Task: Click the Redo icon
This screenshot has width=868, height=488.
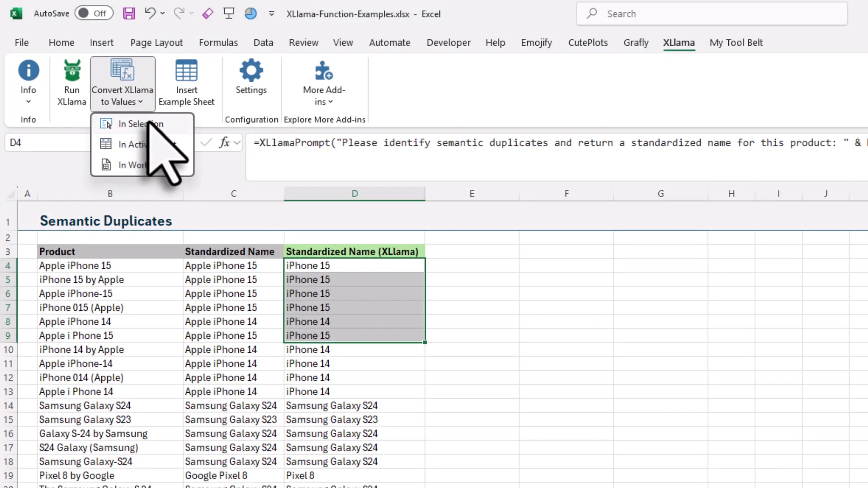Action: click(x=178, y=13)
